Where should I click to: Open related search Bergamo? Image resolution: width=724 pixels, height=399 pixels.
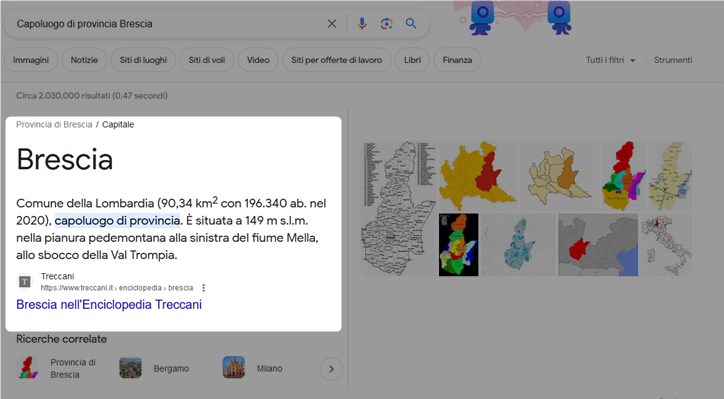click(154, 369)
